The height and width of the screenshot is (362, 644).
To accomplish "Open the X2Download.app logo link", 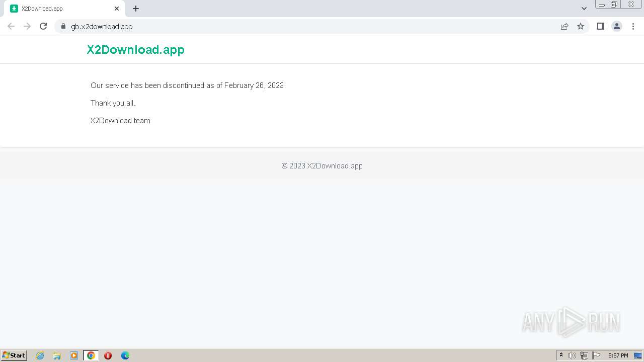I will [135, 50].
